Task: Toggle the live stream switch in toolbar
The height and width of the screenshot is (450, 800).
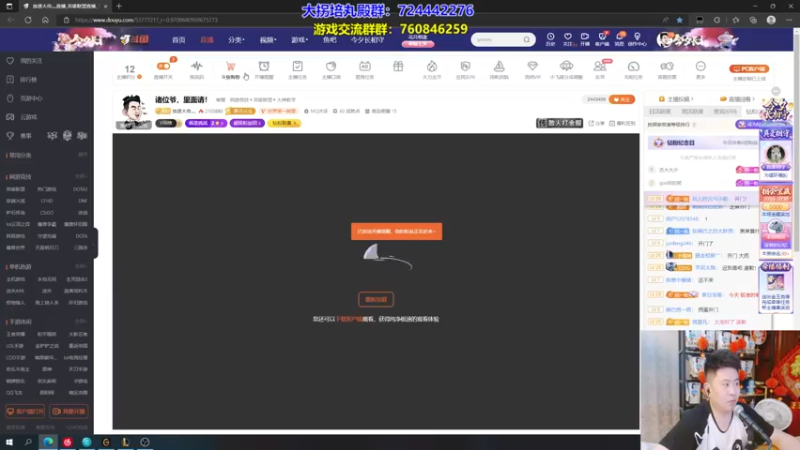Action: pyautogui.click(x=163, y=66)
